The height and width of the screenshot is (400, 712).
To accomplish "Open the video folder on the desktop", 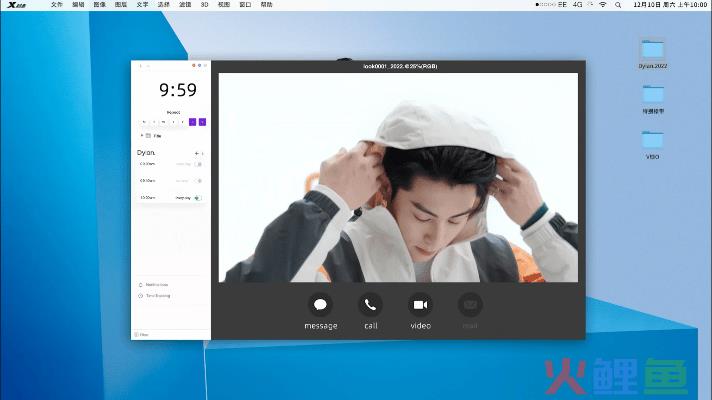I will (x=653, y=140).
